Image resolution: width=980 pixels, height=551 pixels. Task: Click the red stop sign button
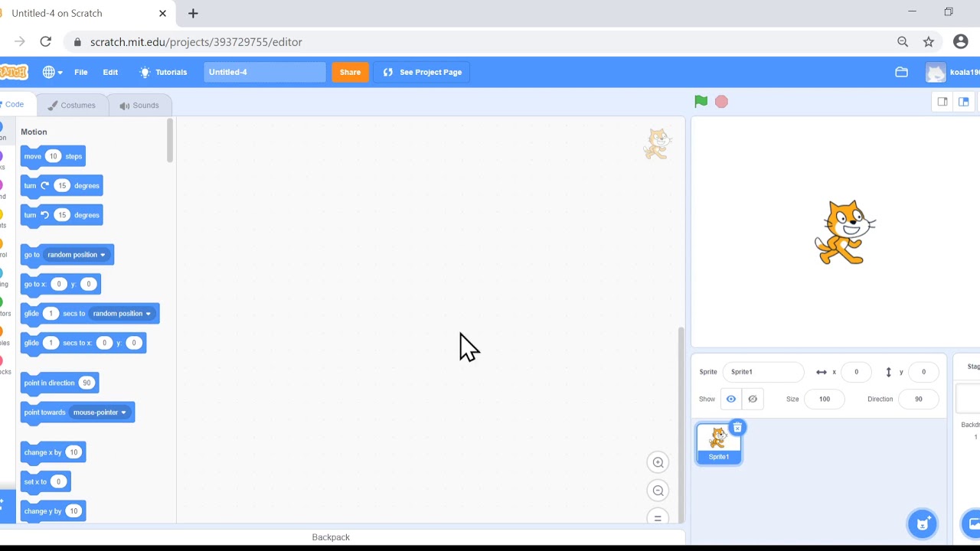[x=721, y=101]
